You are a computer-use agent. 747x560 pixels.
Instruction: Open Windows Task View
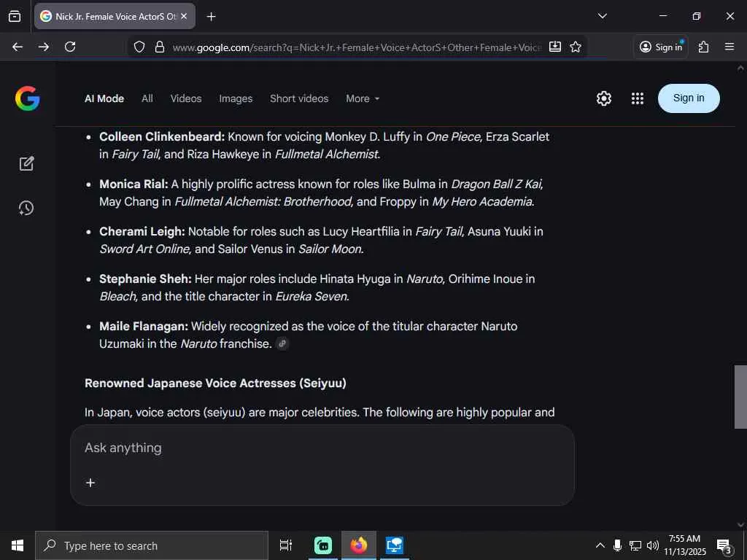(286, 545)
